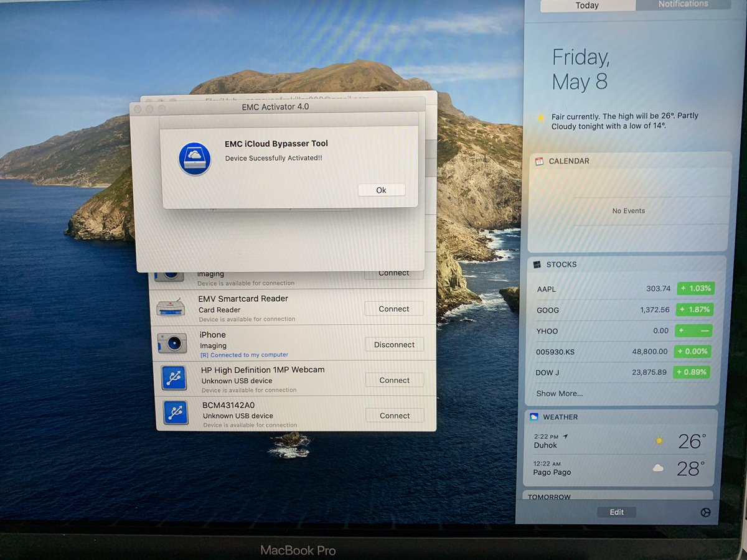Open the Weather widget icon
Viewport: 747px width, 560px height.
coord(534,417)
